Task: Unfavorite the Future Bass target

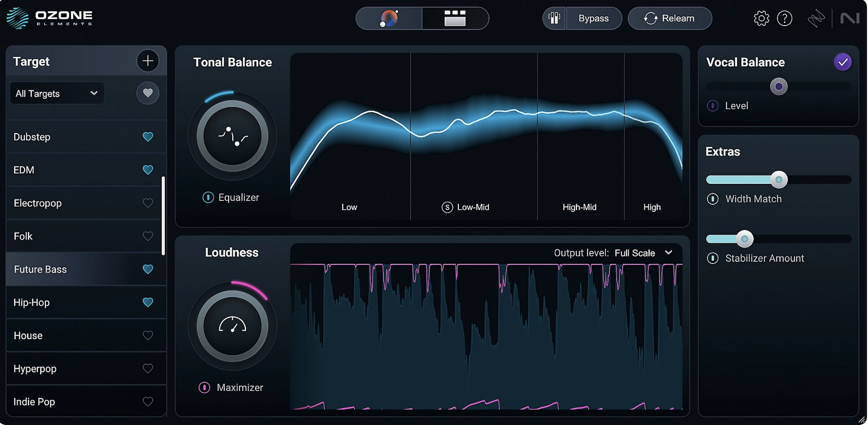Action: click(x=148, y=269)
